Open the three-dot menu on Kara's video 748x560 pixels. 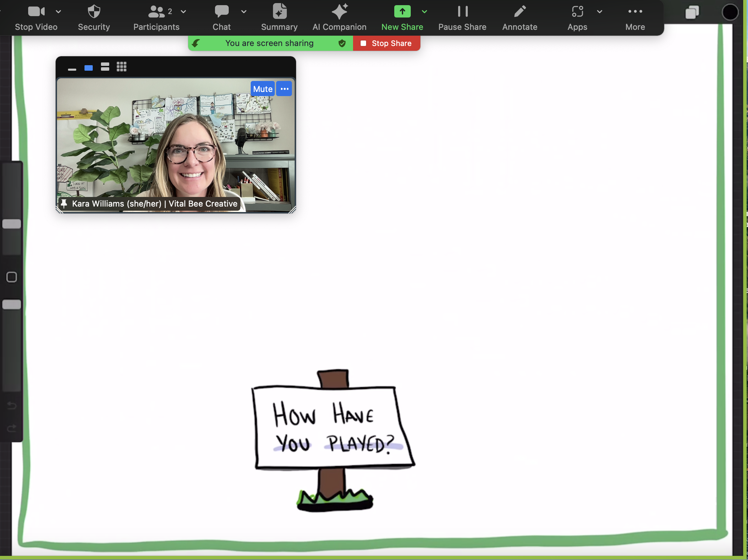click(x=284, y=89)
